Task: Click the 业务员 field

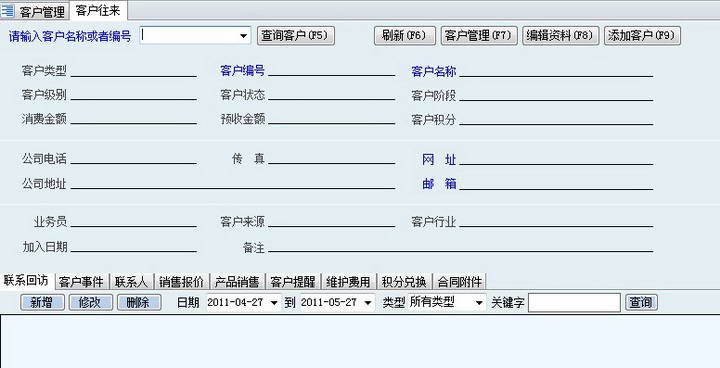Action: [x=134, y=221]
